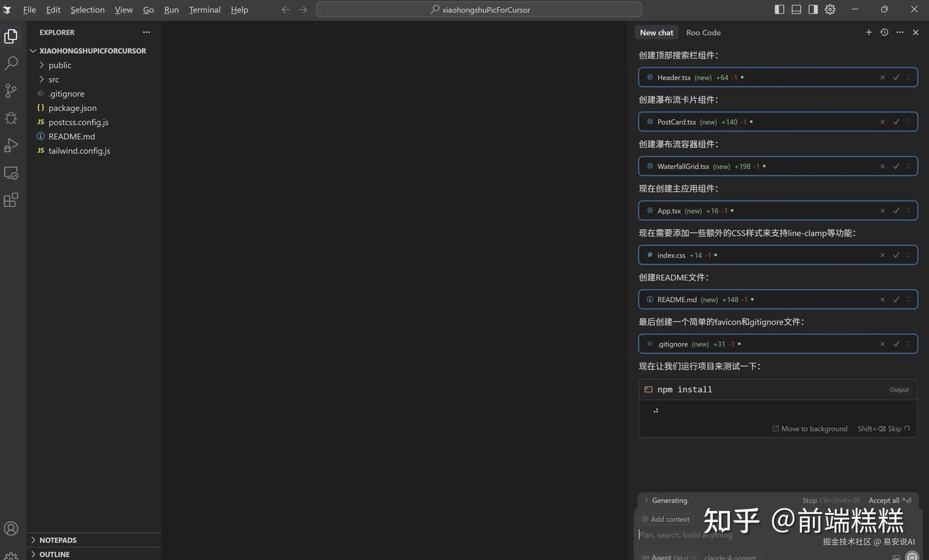Open the Source Control view

click(x=11, y=91)
